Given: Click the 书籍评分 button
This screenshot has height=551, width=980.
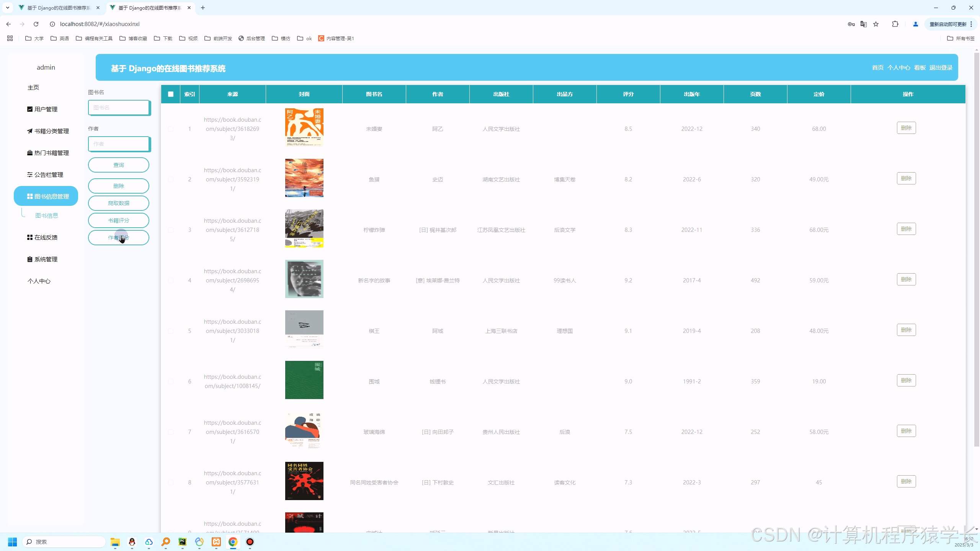Looking at the screenshot, I should 119,220.
